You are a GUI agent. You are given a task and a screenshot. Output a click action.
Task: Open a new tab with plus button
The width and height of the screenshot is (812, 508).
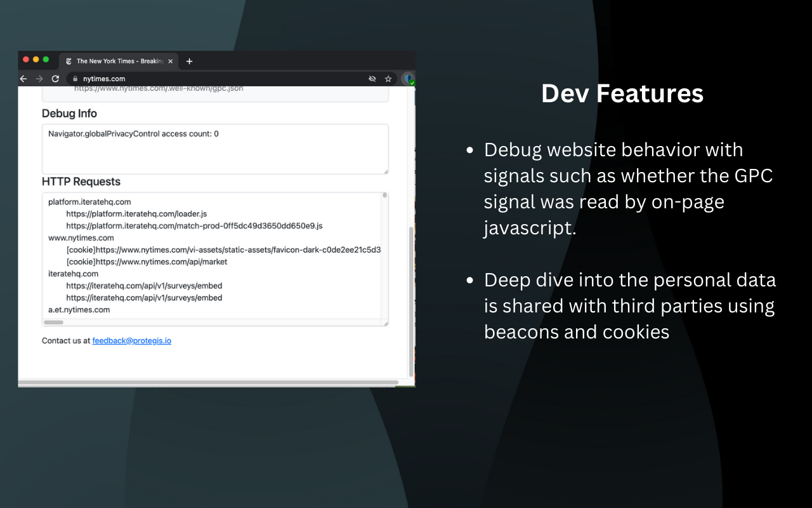click(189, 62)
